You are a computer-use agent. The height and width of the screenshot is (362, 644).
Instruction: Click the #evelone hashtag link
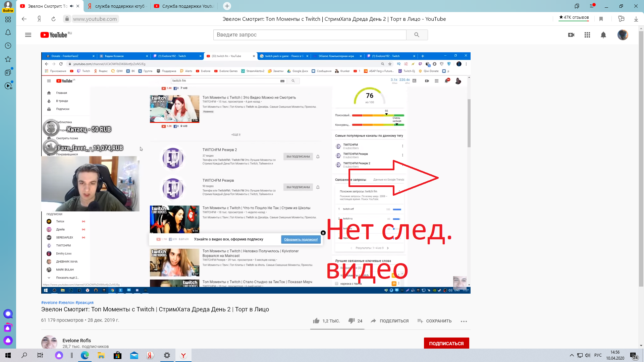tap(49, 302)
